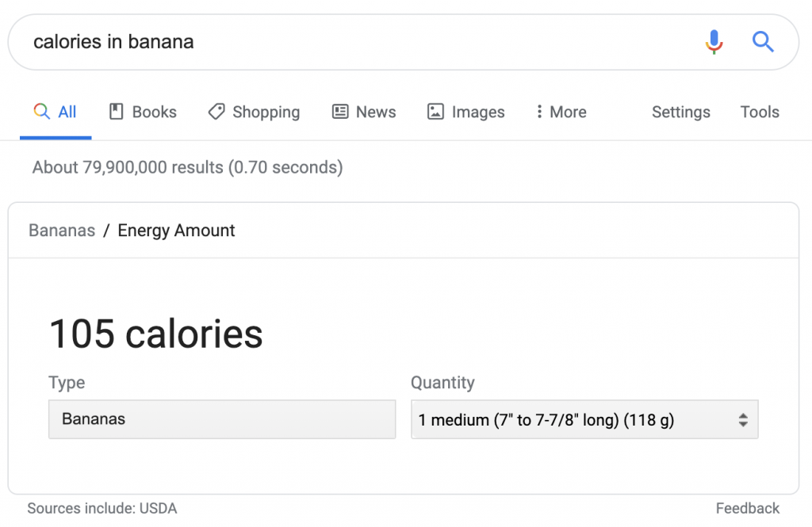Switch to the All results tab
The width and height of the screenshot is (812, 527).
[x=67, y=112]
